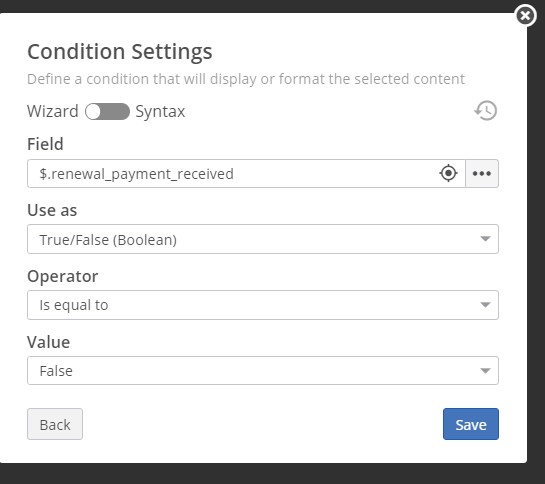Select the Wizard mode label
Image resolution: width=545 pixels, height=484 pixels.
[53, 111]
